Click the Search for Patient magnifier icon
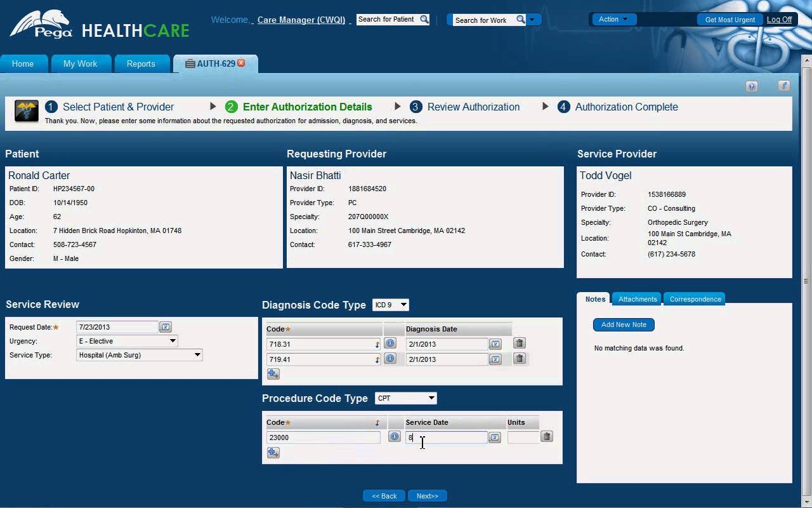The width and height of the screenshot is (812, 508). coord(424,19)
